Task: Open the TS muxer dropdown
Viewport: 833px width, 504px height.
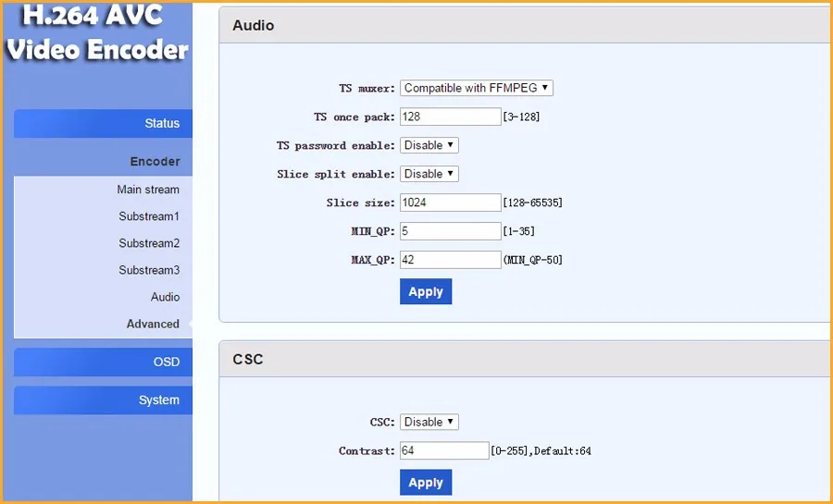Action: (477, 88)
